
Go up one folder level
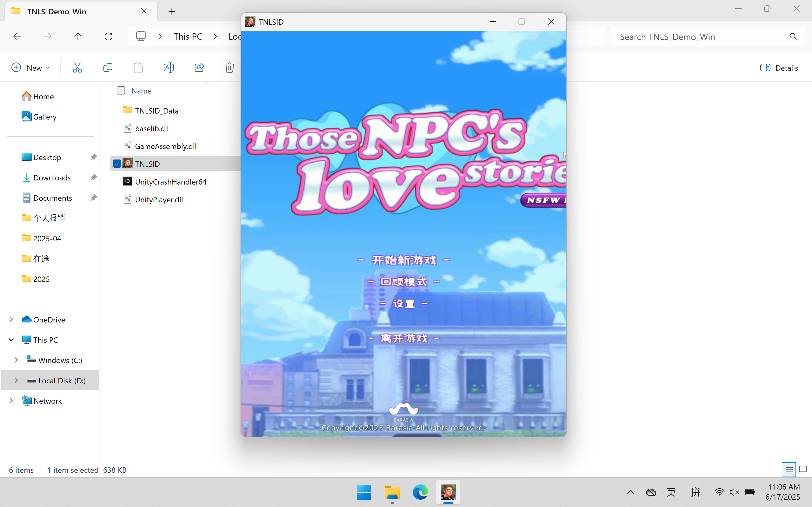click(x=78, y=36)
